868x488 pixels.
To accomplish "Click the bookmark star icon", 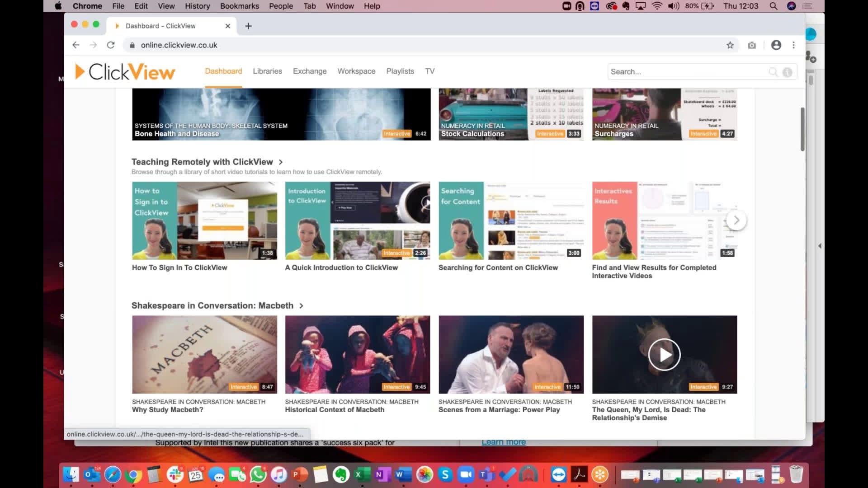I will (731, 45).
